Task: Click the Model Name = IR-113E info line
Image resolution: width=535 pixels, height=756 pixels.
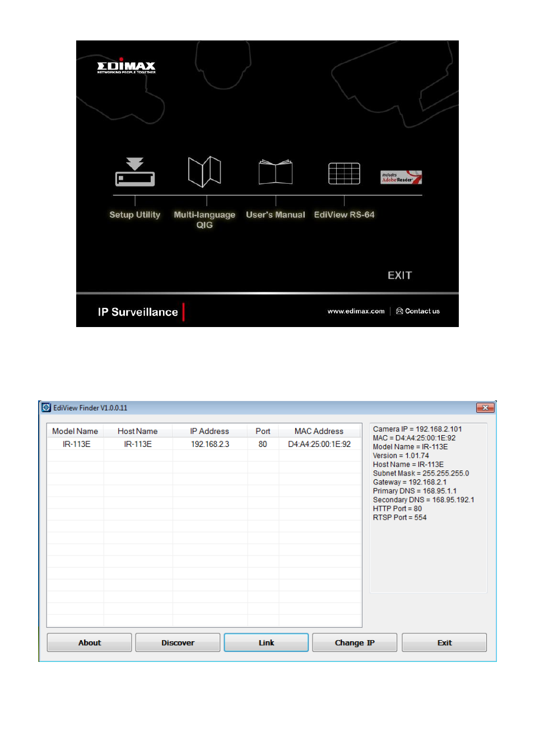Action: (411, 447)
